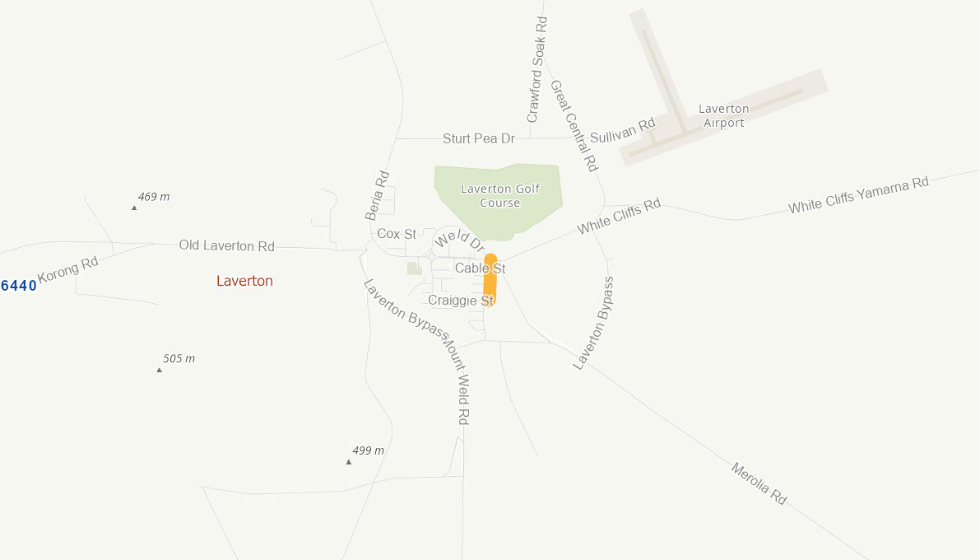This screenshot has width=980, height=560.
Task: Click the 499 m elevation peak marker
Action: (x=349, y=462)
